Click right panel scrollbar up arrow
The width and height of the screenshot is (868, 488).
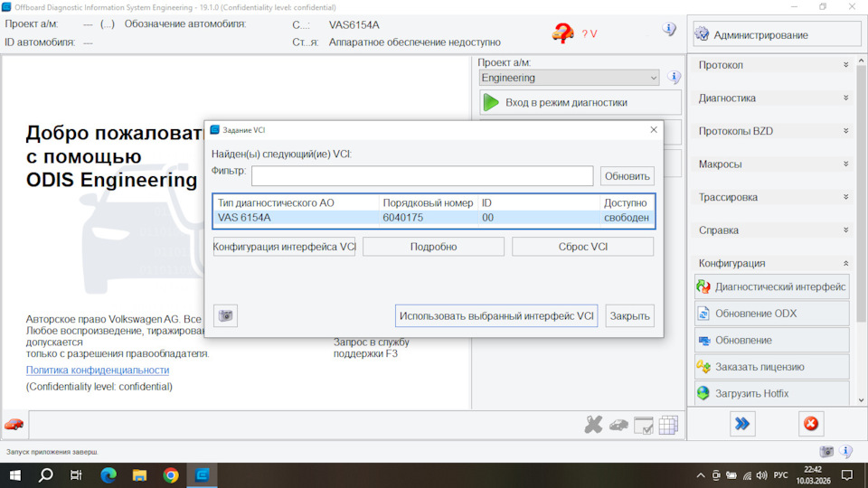coord(861,61)
